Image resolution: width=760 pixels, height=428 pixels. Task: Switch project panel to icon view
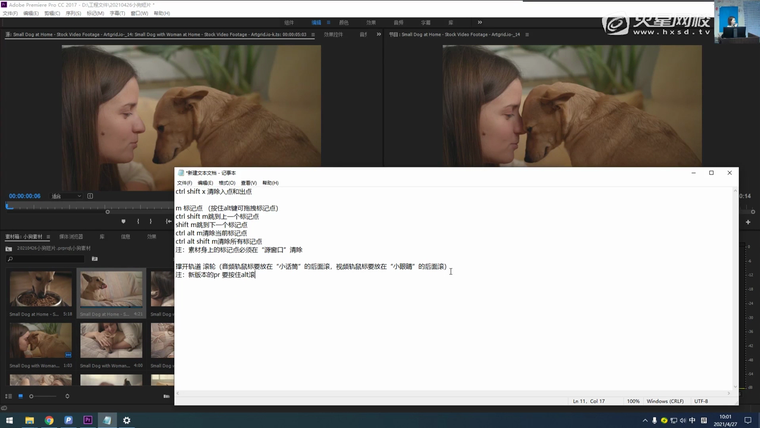click(19, 396)
